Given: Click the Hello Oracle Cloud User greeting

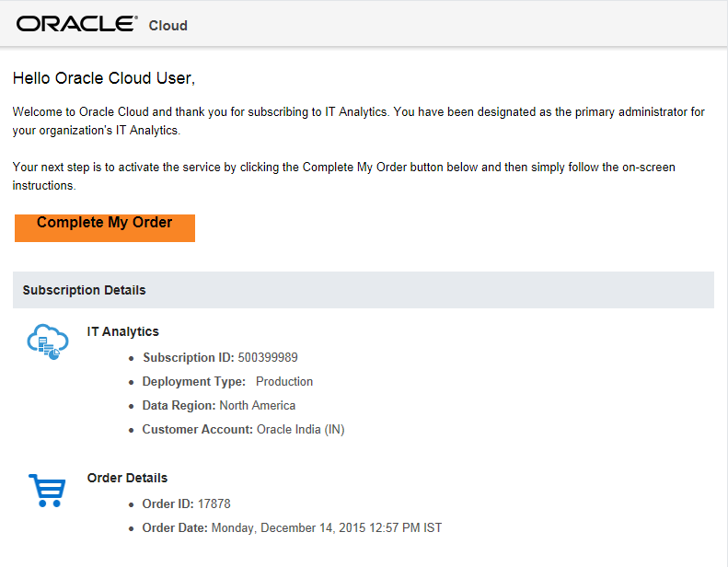Looking at the screenshot, I should tap(104, 78).
